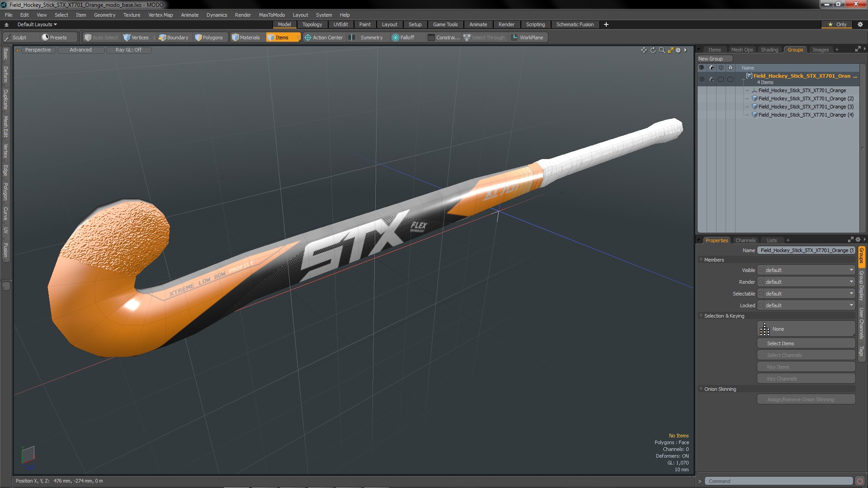868x488 pixels.
Task: Click the New Group button
Action: (714, 59)
